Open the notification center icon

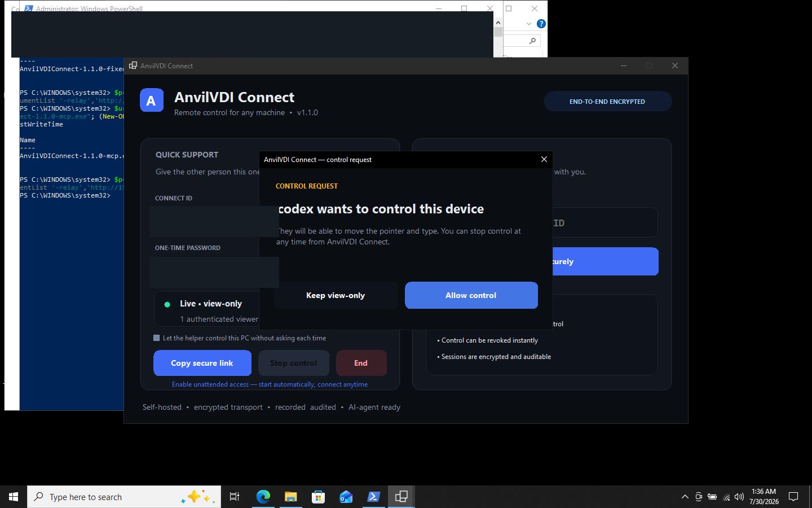tap(793, 497)
